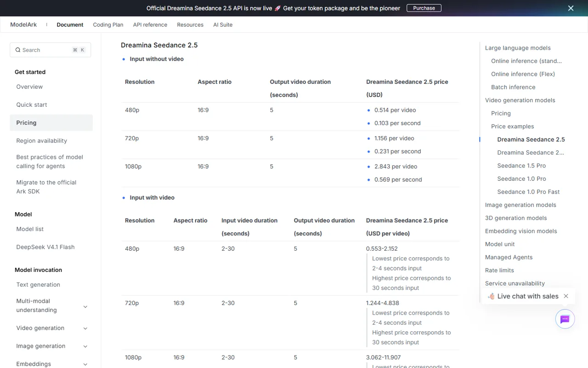Open the API reference tab
Viewport: 588px width, 368px height.
pos(150,25)
